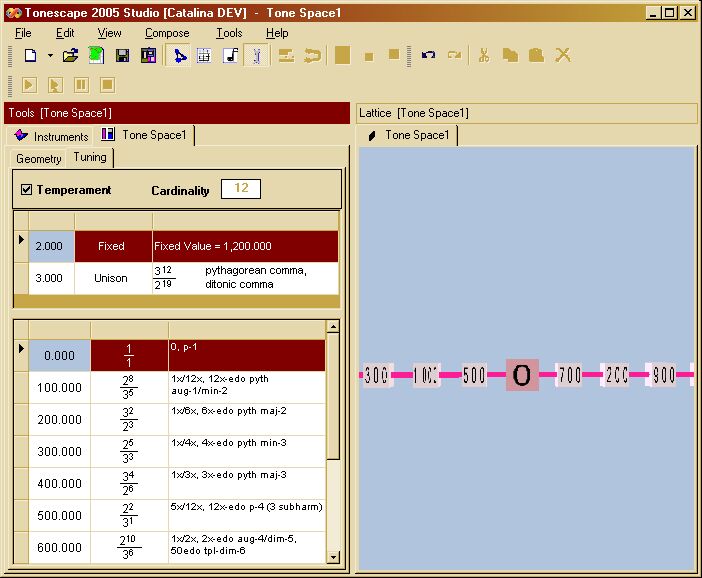
Task: Toggle the text cursor tool icon
Action: (257, 56)
